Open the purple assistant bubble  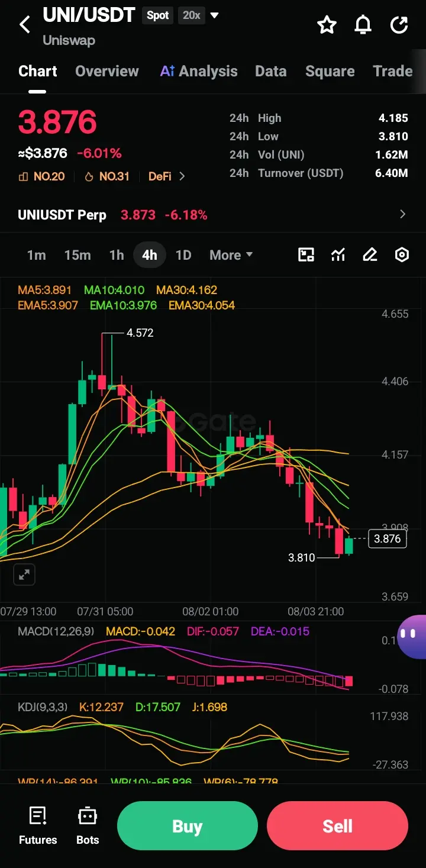click(x=411, y=636)
